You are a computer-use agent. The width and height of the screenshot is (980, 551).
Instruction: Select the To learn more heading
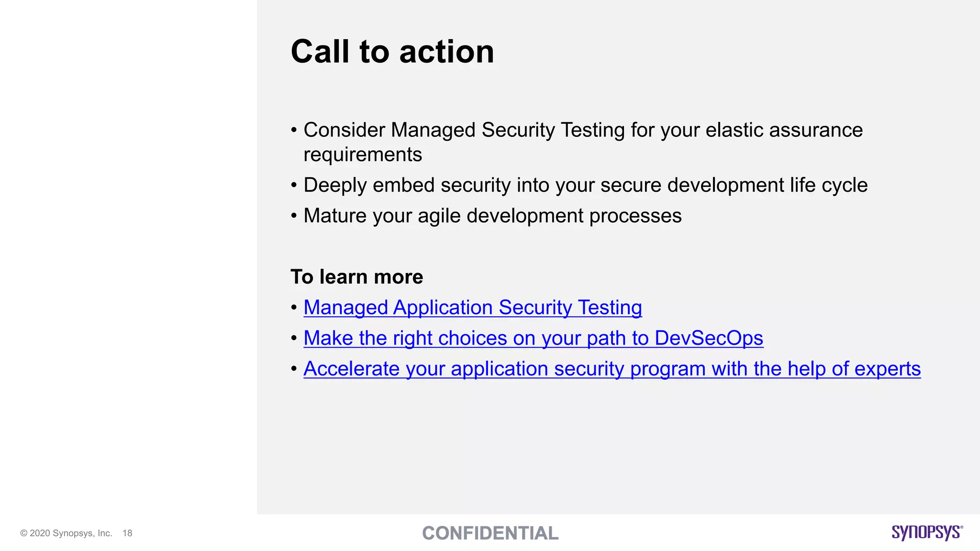356,277
